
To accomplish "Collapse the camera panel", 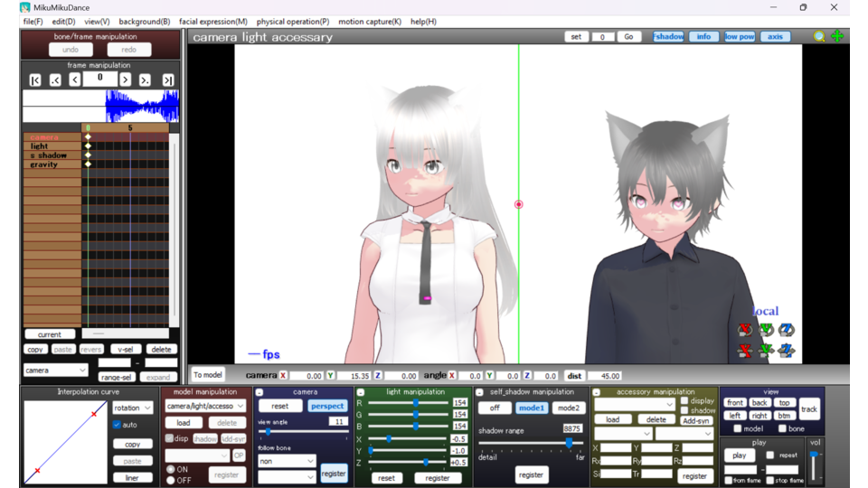I will pyautogui.click(x=259, y=392).
